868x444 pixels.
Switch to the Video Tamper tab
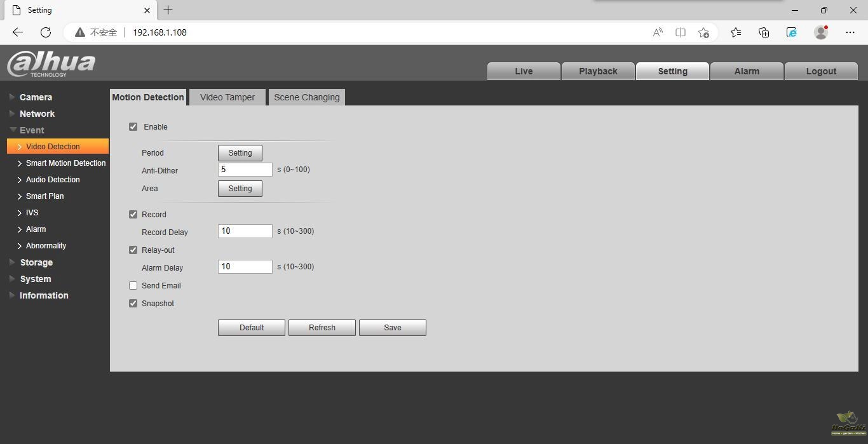(x=227, y=97)
